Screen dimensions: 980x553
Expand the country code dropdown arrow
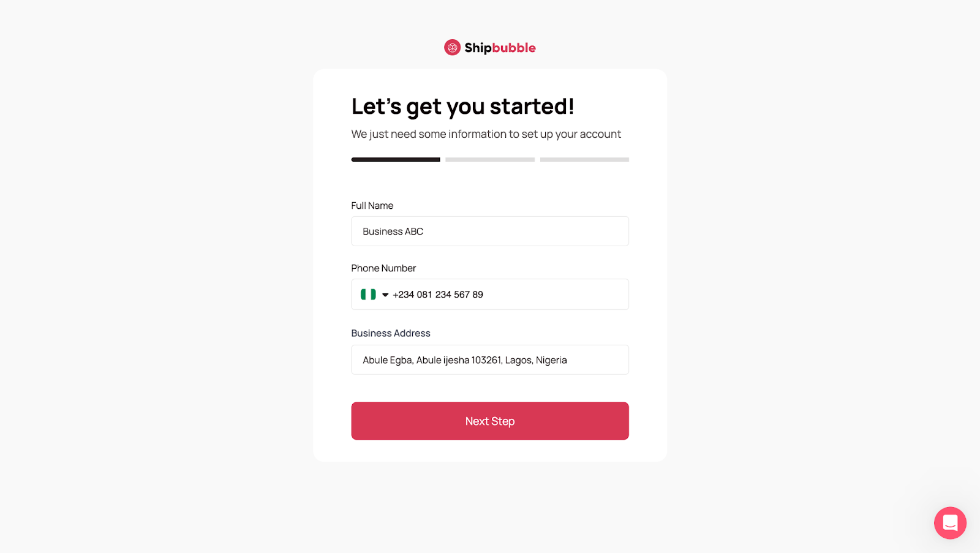(x=385, y=295)
